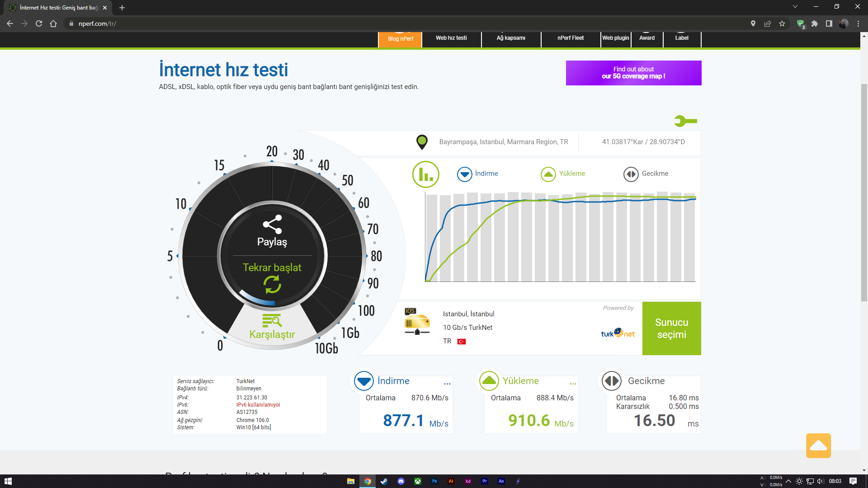Viewport: 868px width, 488px height.
Task: Toggle Yükleme series in chart legend
Action: tap(563, 174)
